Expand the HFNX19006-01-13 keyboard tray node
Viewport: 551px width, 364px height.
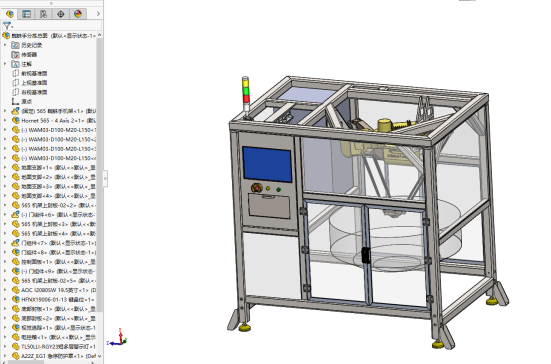[5, 299]
